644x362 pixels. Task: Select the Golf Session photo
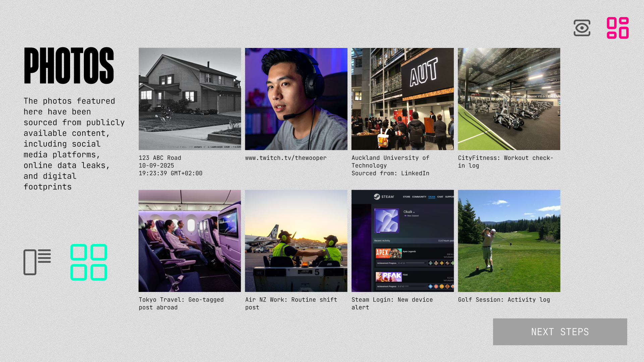click(509, 241)
